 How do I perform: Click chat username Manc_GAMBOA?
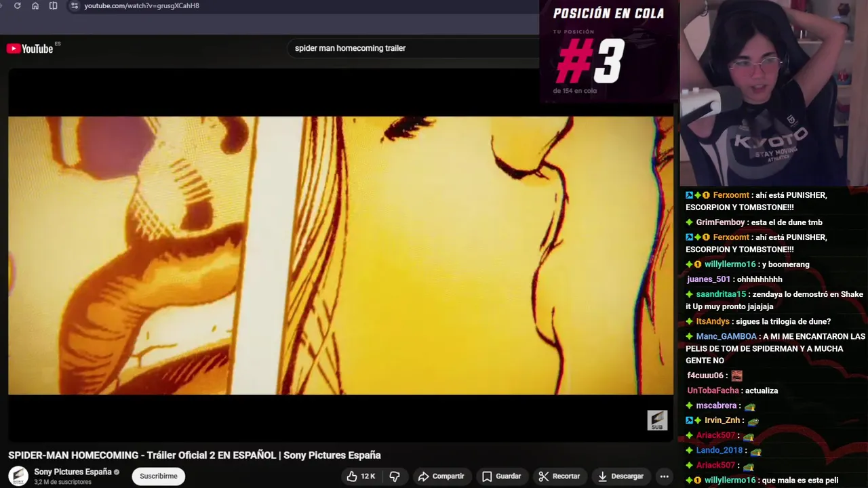click(x=726, y=336)
